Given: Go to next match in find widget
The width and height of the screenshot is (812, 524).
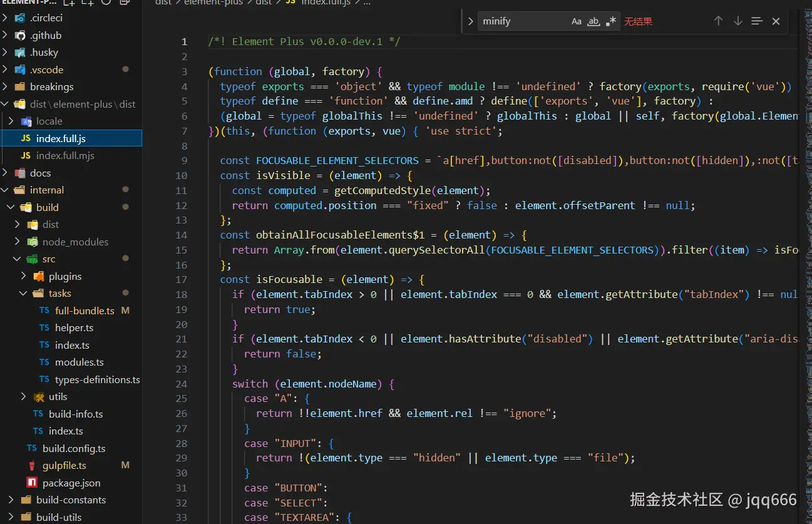Looking at the screenshot, I should tap(737, 21).
